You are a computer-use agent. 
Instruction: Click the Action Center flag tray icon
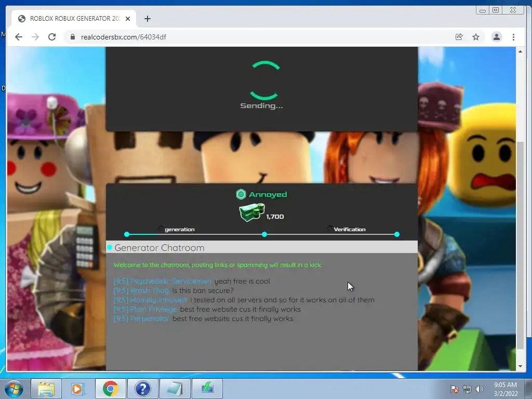coord(454,389)
